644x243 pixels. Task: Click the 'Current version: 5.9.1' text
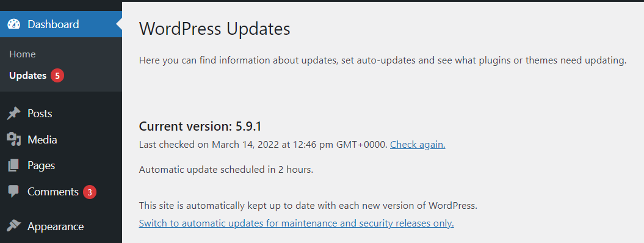[200, 126]
